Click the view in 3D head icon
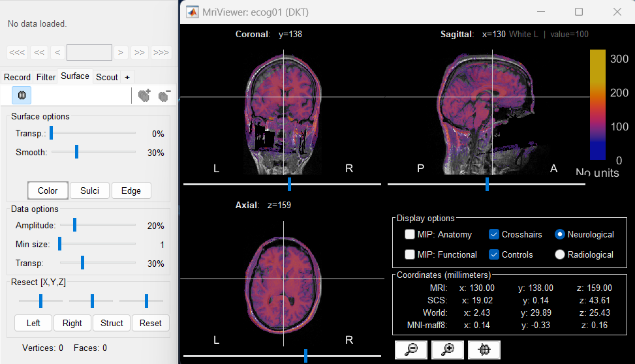This screenshot has height=364, width=635. pyautogui.click(x=484, y=350)
